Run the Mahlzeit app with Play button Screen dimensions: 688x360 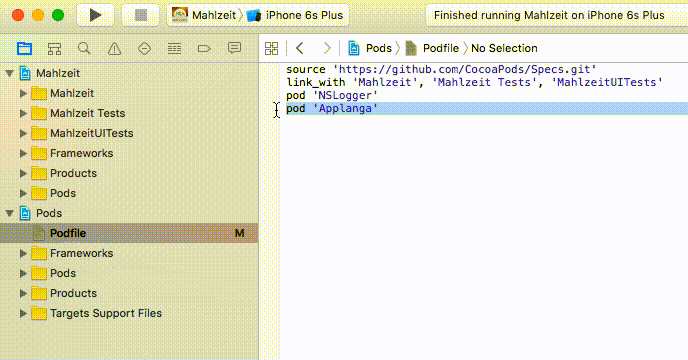click(x=96, y=15)
